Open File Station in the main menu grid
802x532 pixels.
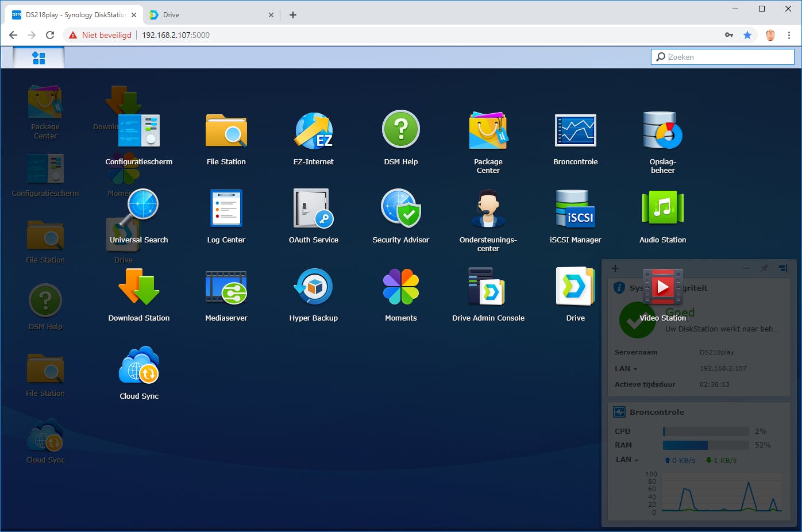pos(226,140)
